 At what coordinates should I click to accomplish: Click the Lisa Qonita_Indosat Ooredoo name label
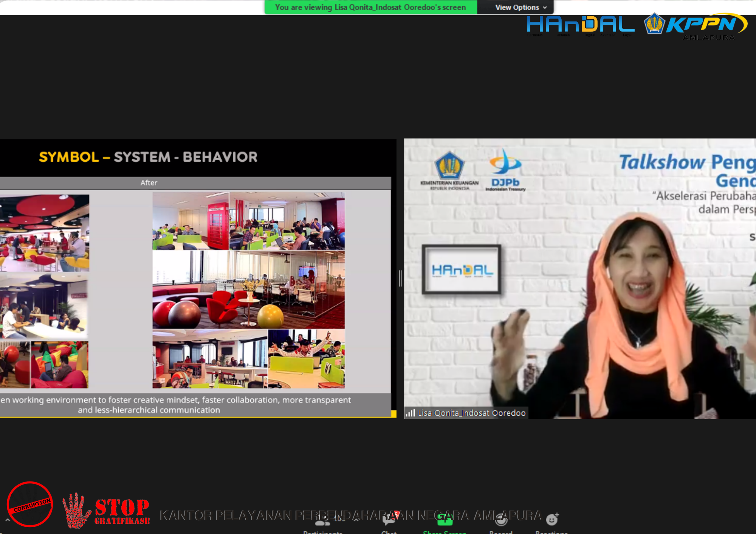pyautogui.click(x=471, y=413)
